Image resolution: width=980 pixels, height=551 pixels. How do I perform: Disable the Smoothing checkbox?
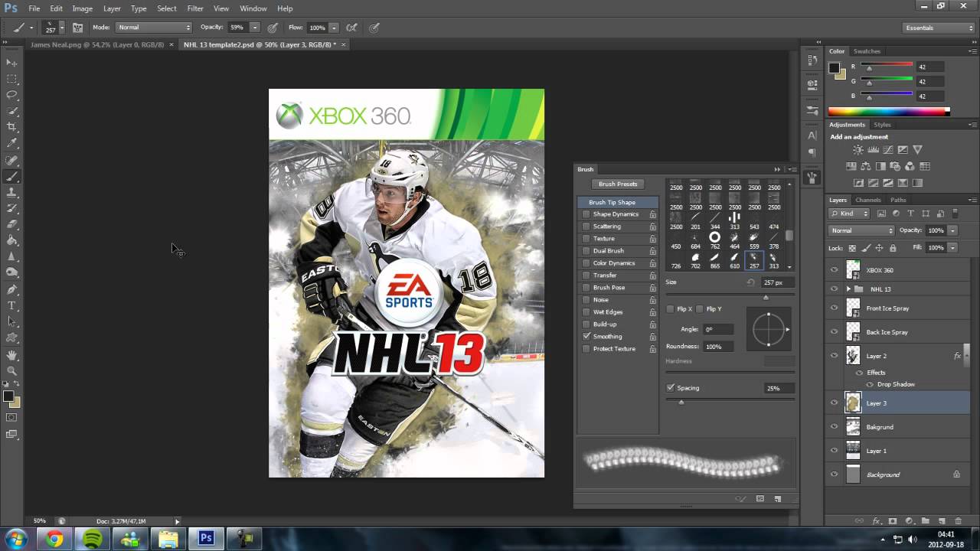tap(586, 337)
